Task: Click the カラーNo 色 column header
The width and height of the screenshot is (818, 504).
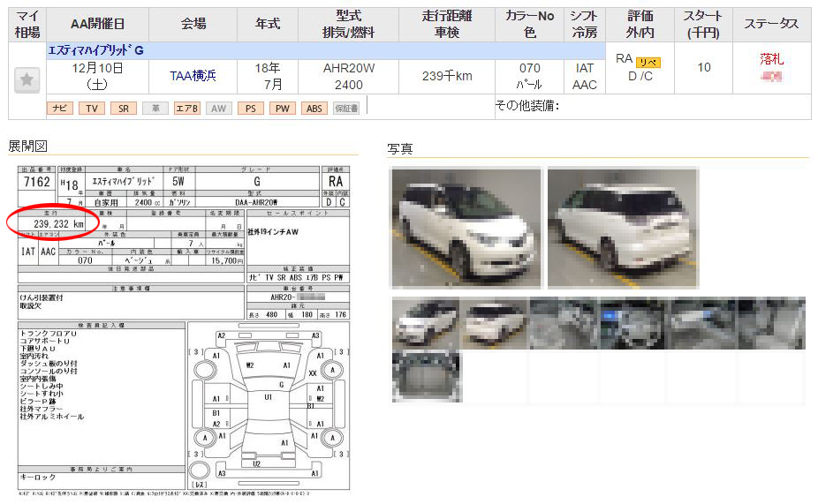Action: click(529, 24)
